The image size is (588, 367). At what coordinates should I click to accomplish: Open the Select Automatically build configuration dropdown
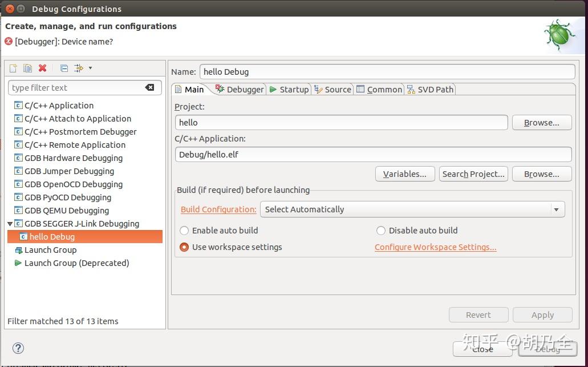[x=556, y=209]
